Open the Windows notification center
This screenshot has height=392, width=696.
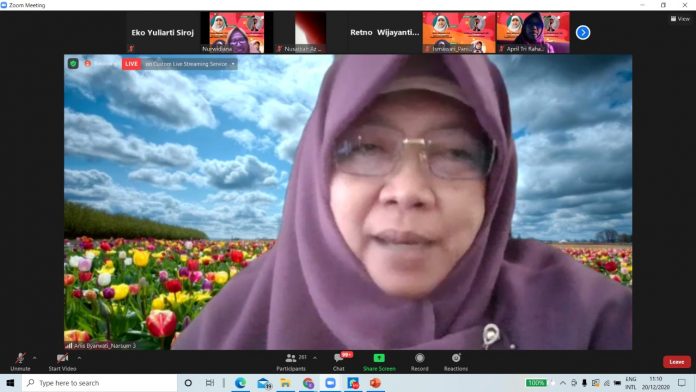tap(682, 383)
